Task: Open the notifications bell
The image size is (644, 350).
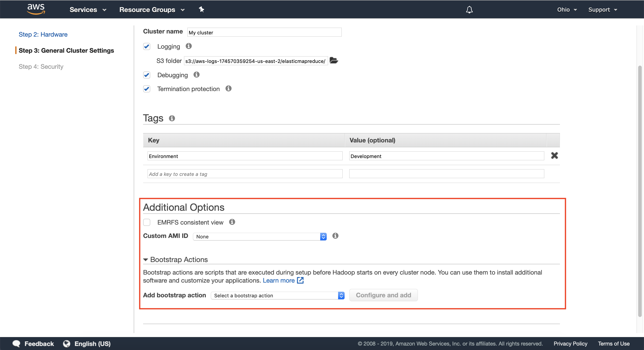Action: click(469, 10)
